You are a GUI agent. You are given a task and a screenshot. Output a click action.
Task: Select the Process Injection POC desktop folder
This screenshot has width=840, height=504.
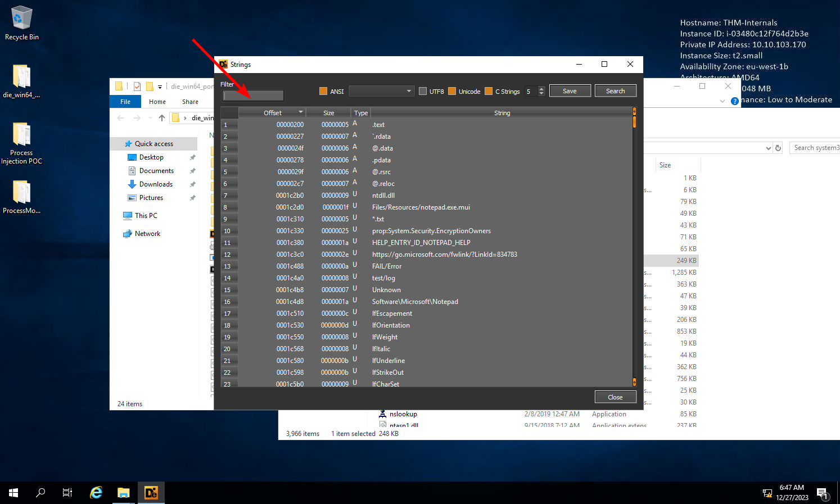[x=21, y=143]
